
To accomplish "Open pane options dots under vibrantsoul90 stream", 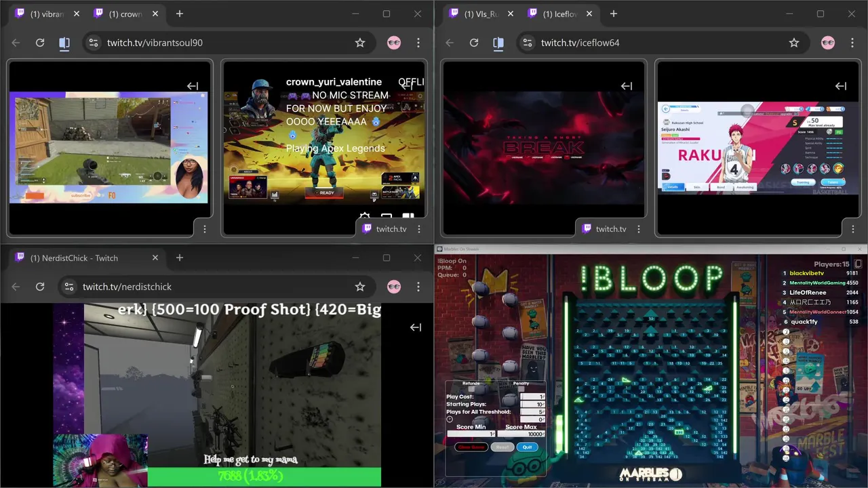I will [204, 229].
